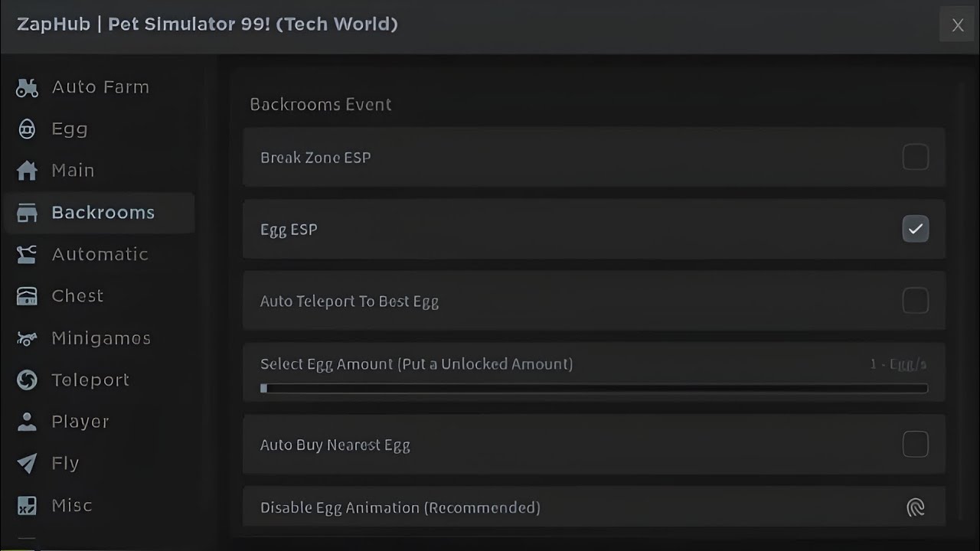Click the tractor icon beside Auto Farm

(x=27, y=88)
